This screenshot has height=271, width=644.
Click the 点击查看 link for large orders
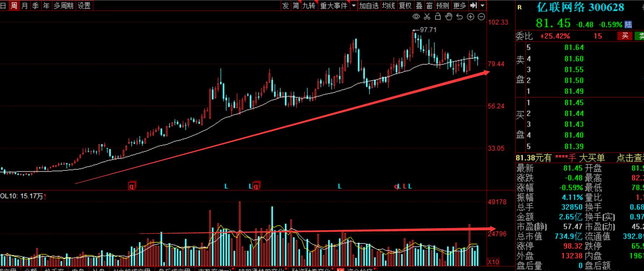pos(630,158)
